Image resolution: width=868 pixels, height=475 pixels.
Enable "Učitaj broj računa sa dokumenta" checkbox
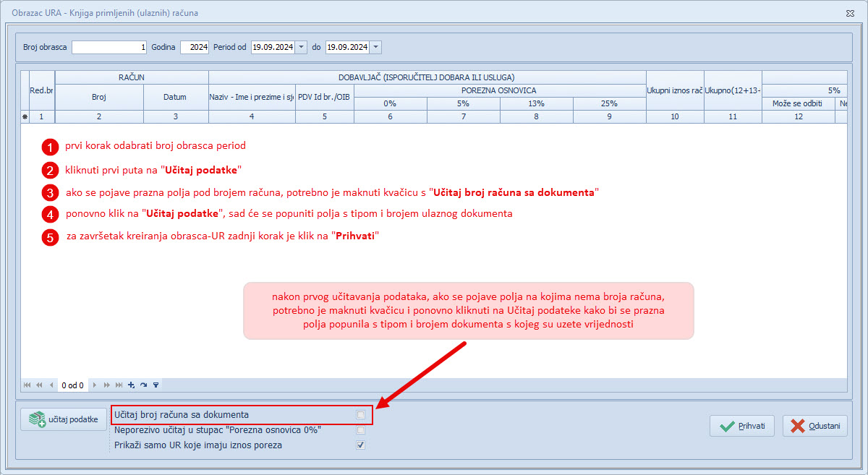tap(360, 415)
